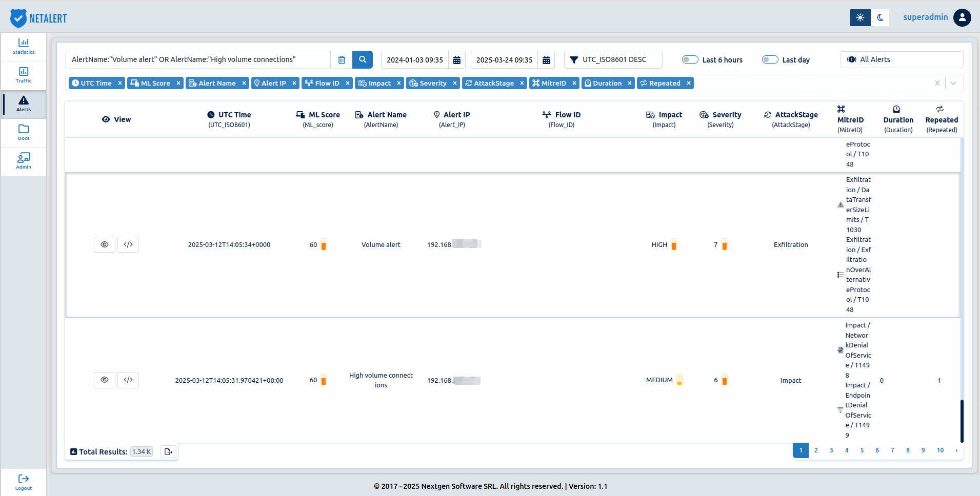Run the search with magnifier button
980x496 pixels.
[363, 59]
